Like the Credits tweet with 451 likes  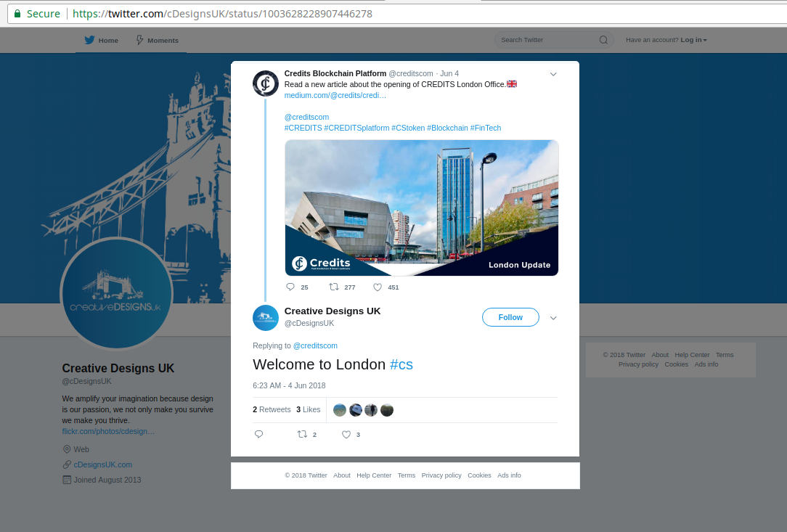378,287
